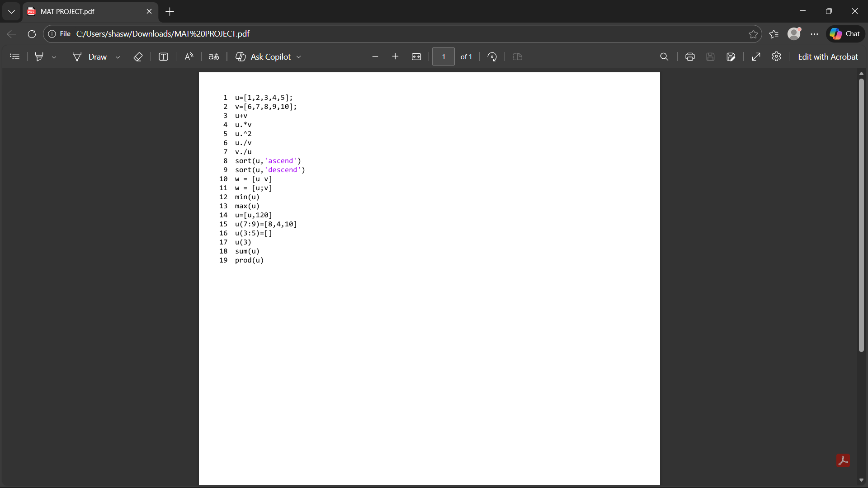Rotate the PDF page
868x488 pixels.
[492, 56]
